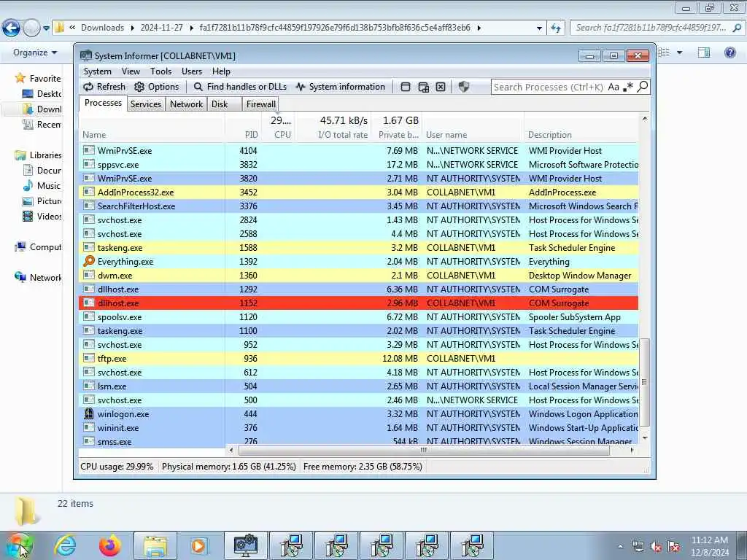Show hidden tray icons arrow

(620, 547)
